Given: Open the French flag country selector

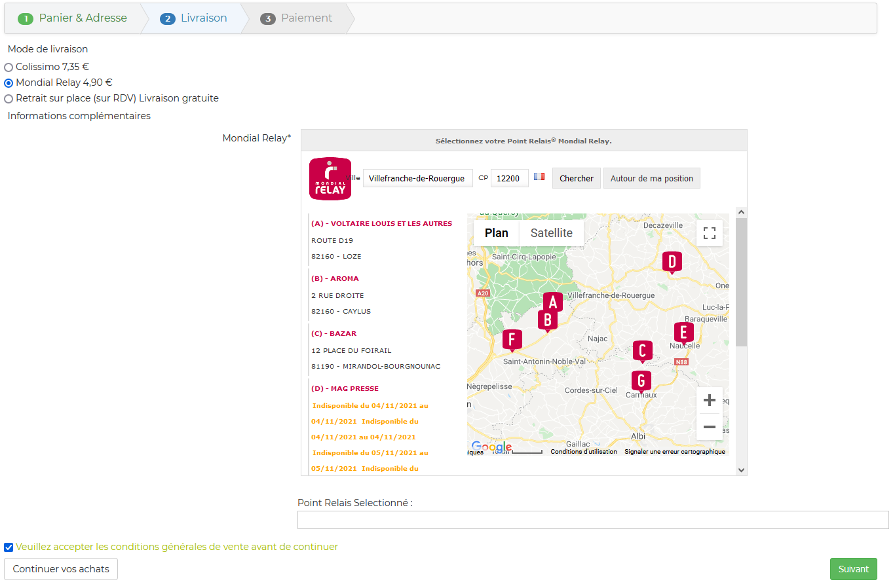Looking at the screenshot, I should pos(539,177).
